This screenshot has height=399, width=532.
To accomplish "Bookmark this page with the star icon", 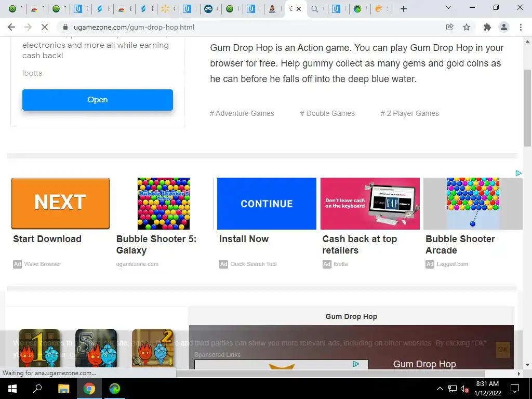I will [x=467, y=27].
